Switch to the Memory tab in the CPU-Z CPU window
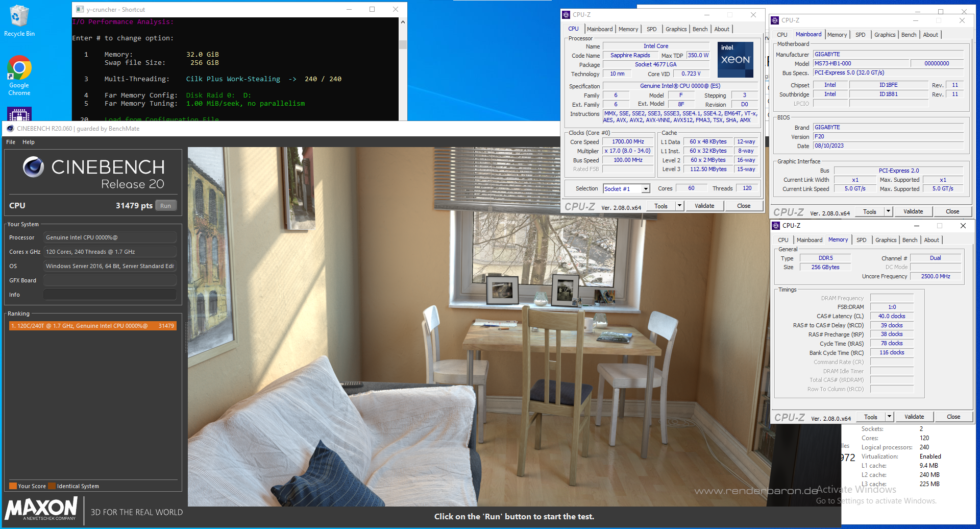Viewport: 980px width, 529px height. coord(628,29)
